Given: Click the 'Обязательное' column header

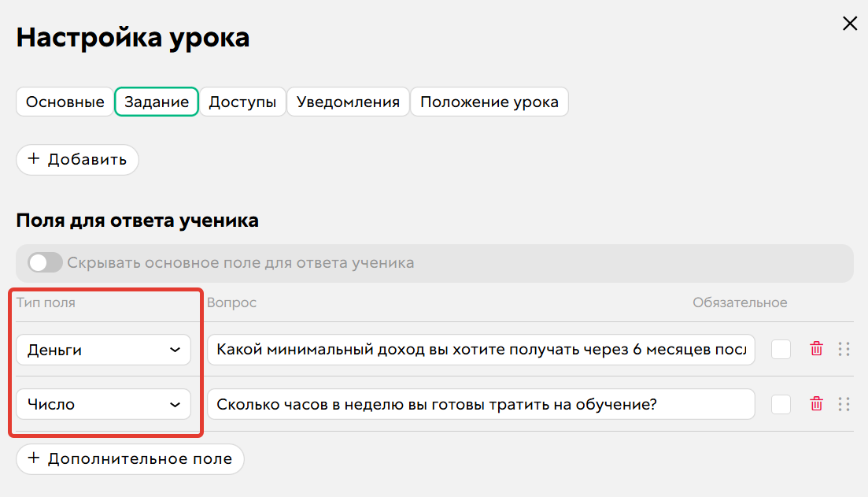Looking at the screenshot, I should [740, 302].
